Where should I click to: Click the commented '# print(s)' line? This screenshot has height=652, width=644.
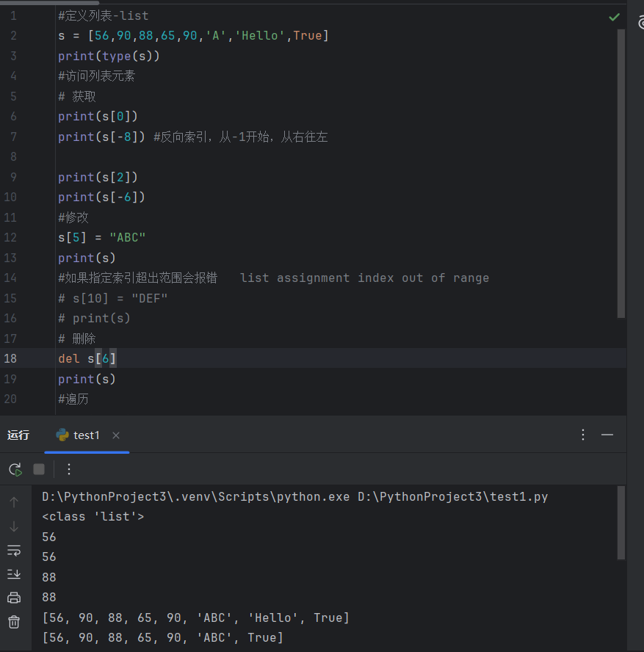[94, 318]
